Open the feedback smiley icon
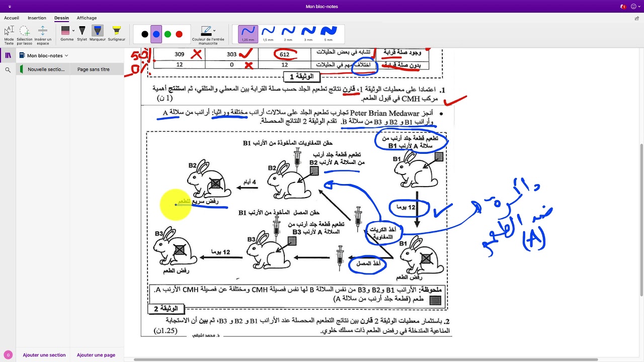Image resolution: width=644 pixels, height=362 pixels. point(633,7)
